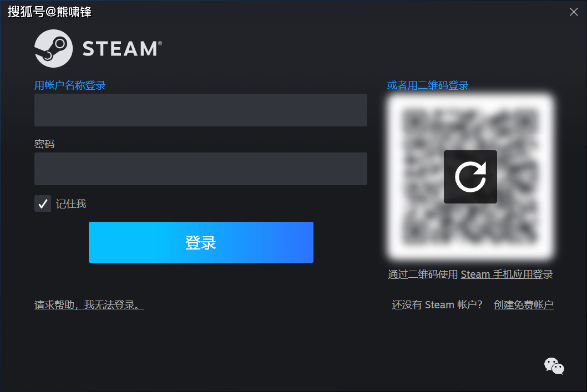The height and width of the screenshot is (392, 587).
Task: Close the Steam login window
Action: click(574, 12)
